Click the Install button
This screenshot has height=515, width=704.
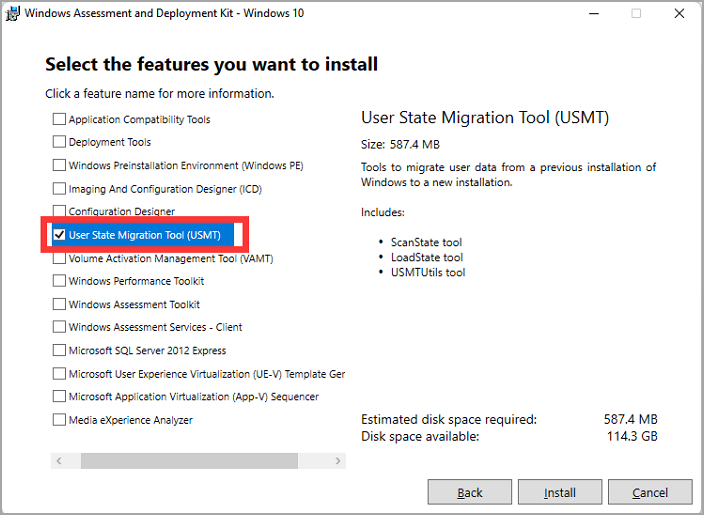tap(560, 492)
